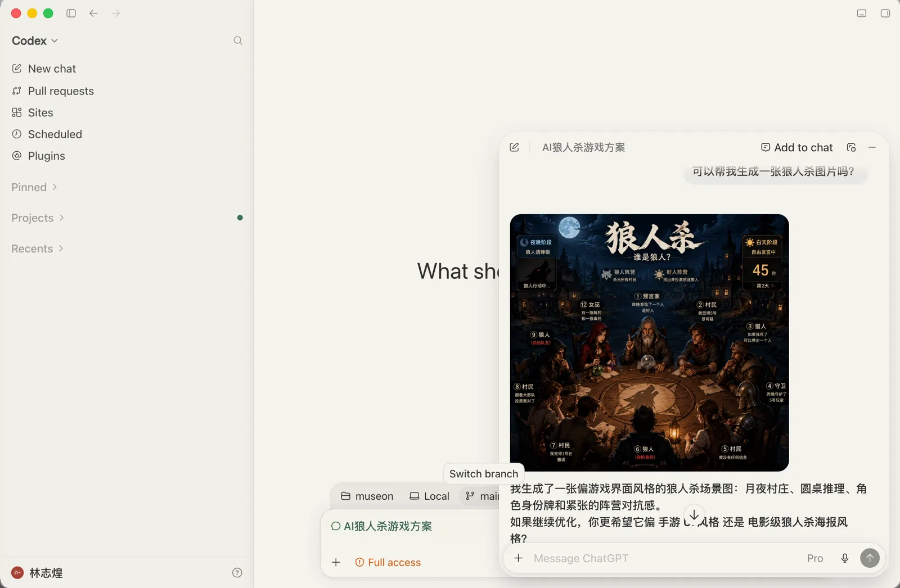Choose the Local environment option
This screenshot has height=588, width=900.
coord(430,496)
